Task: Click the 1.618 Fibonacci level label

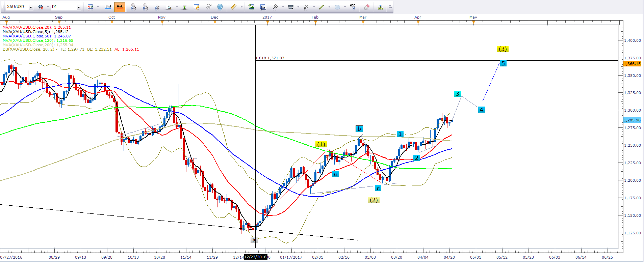Action: [270, 58]
